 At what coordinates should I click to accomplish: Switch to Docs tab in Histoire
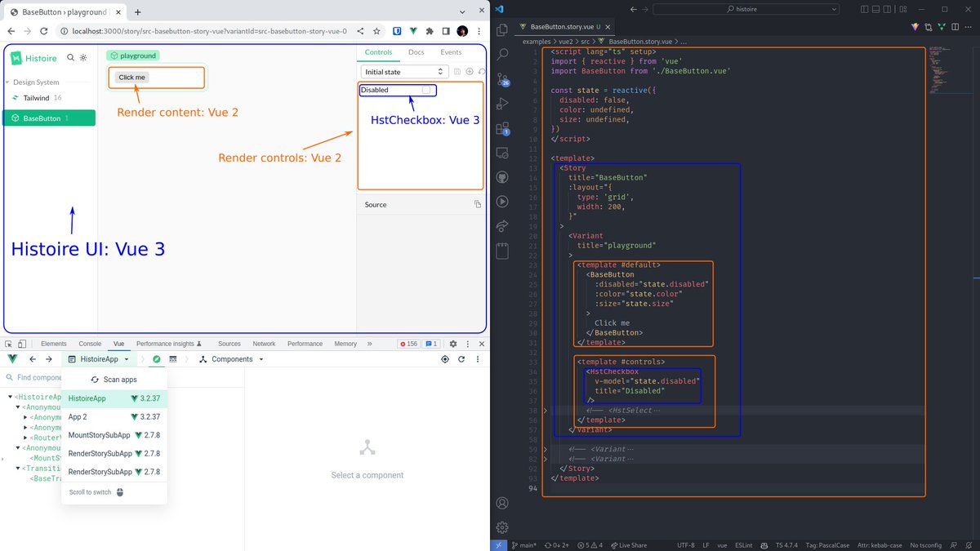pyautogui.click(x=416, y=52)
